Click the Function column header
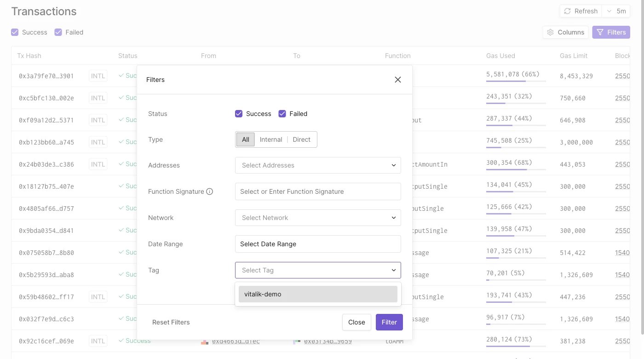The image size is (644, 359). pyautogui.click(x=398, y=56)
